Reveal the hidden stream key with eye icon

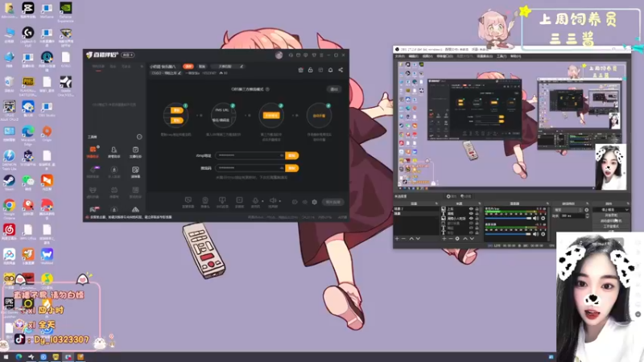pos(282,168)
